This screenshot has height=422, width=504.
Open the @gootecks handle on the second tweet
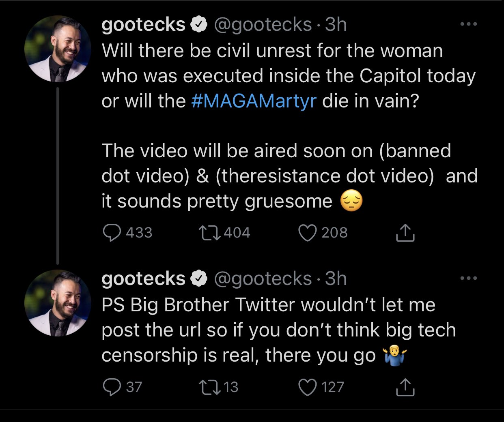(263, 279)
